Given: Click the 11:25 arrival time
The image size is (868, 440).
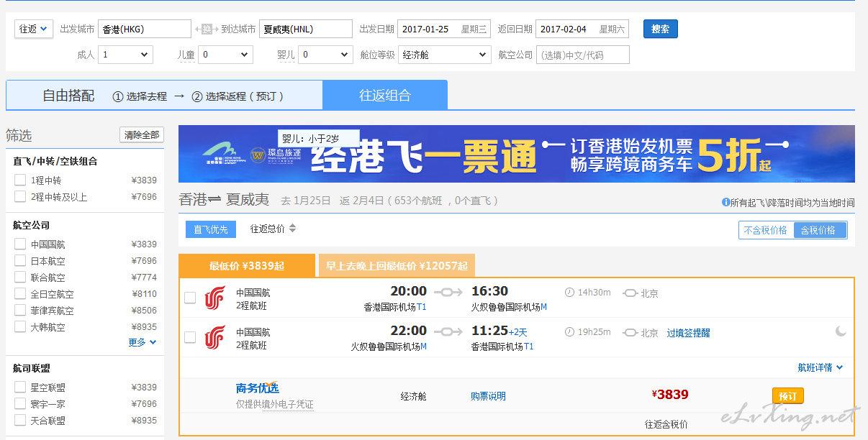Looking at the screenshot, I should (489, 331).
